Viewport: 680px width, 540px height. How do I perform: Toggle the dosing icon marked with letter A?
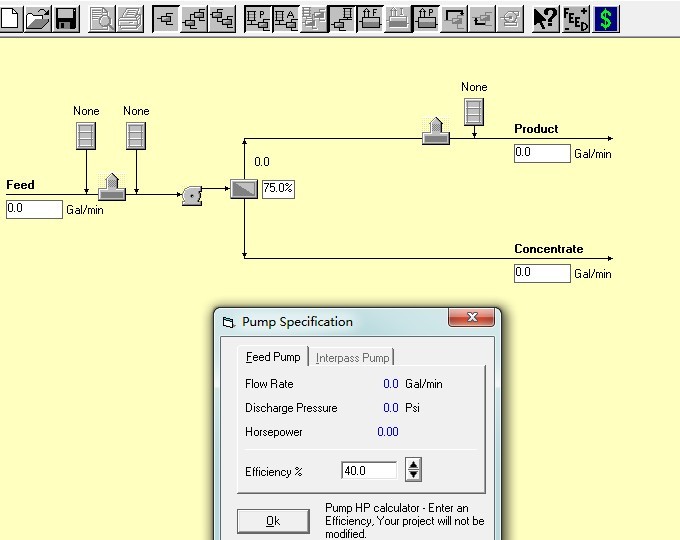click(286, 19)
